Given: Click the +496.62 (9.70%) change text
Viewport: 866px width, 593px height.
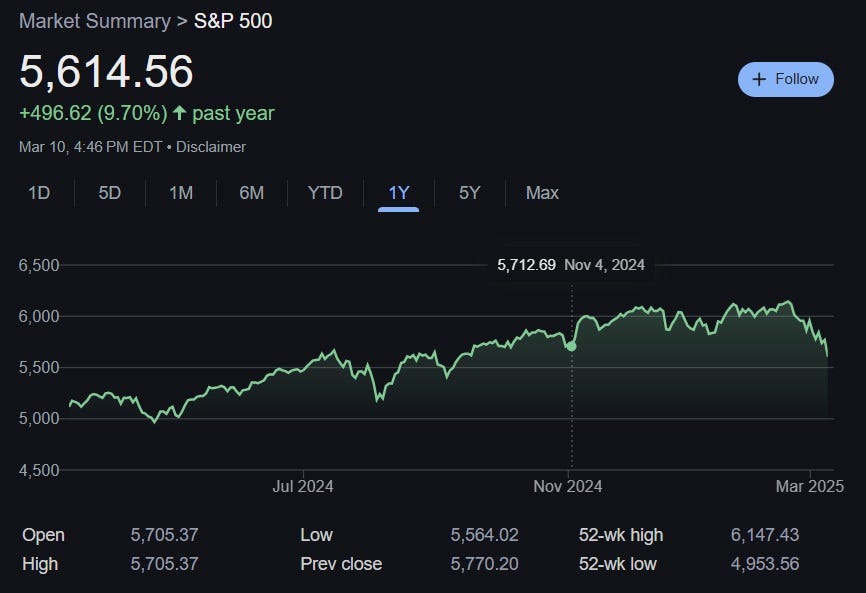Looking at the screenshot, I should [93, 113].
